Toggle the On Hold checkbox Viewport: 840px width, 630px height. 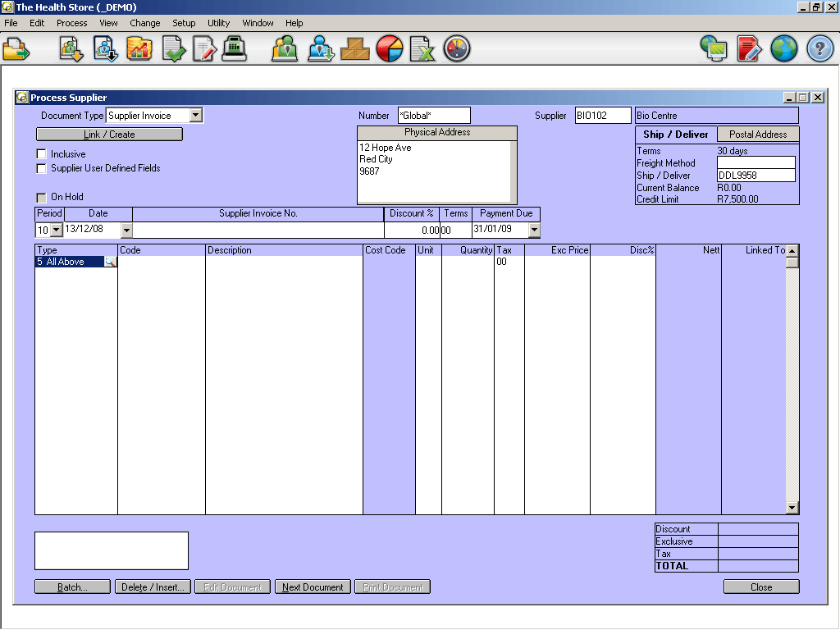[x=41, y=197]
